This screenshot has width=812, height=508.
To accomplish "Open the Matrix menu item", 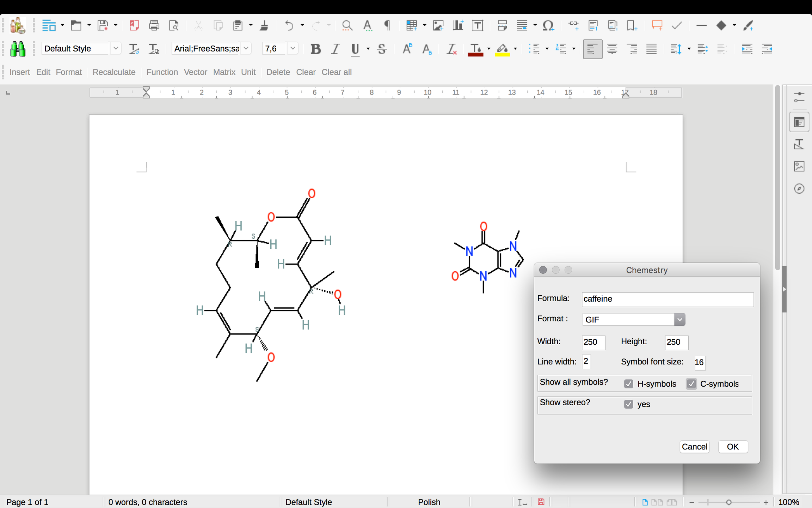I will 224,72.
